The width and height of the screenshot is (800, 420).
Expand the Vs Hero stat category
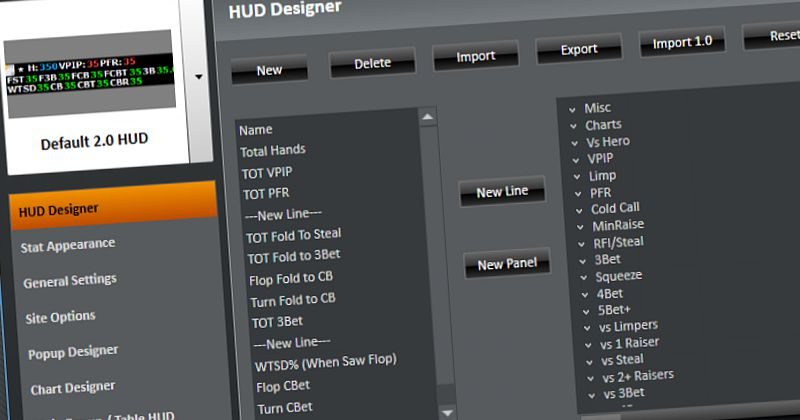click(x=574, y=143)
